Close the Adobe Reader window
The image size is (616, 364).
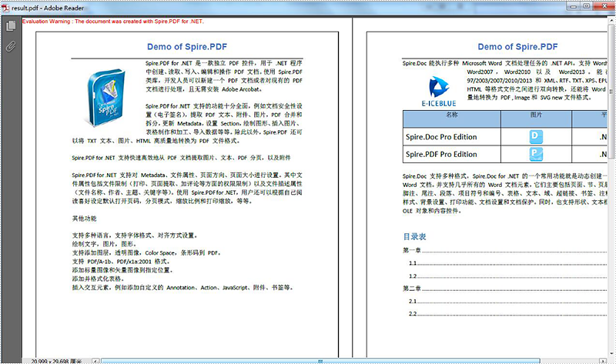tap(604, 6)
